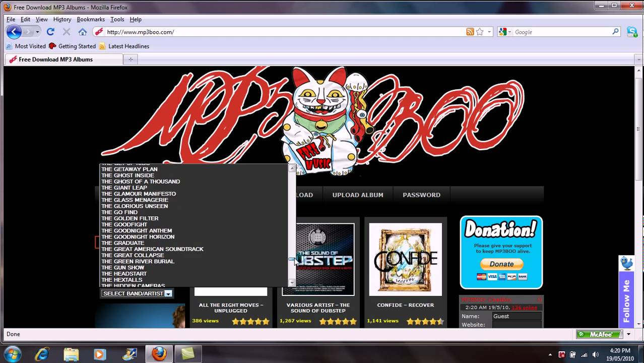This screenshot has height=363, width=644.
Task: Open the File menu
Action: tap(11, 19)
